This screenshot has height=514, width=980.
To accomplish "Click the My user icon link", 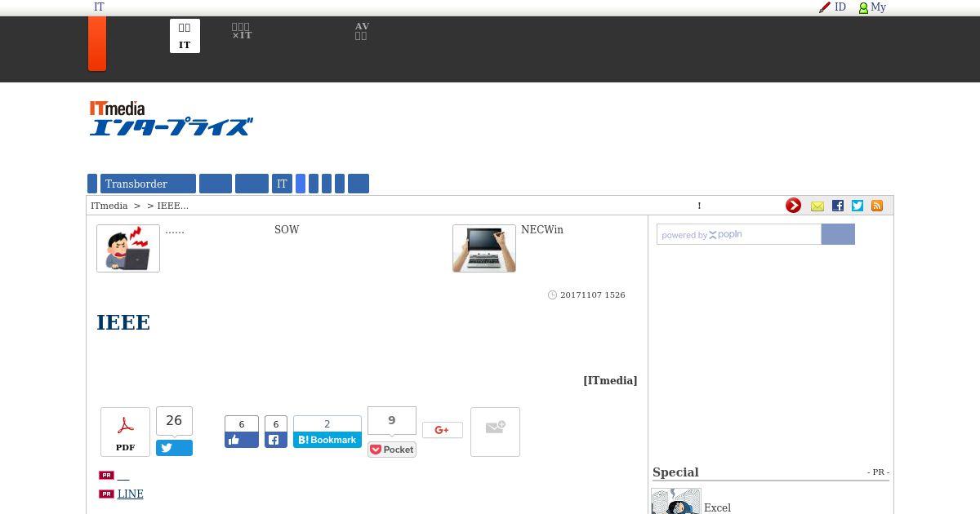I will coord(872,7).
